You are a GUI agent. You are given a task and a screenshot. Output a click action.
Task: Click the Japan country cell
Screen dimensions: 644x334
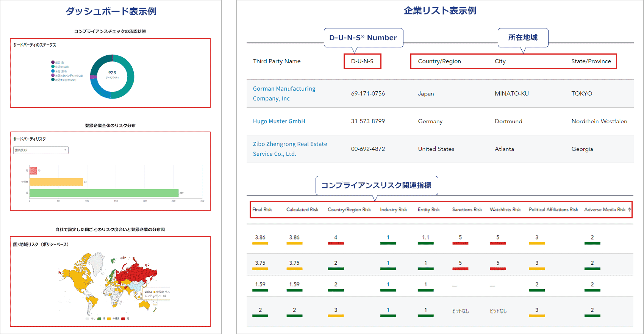click(426, 94)
